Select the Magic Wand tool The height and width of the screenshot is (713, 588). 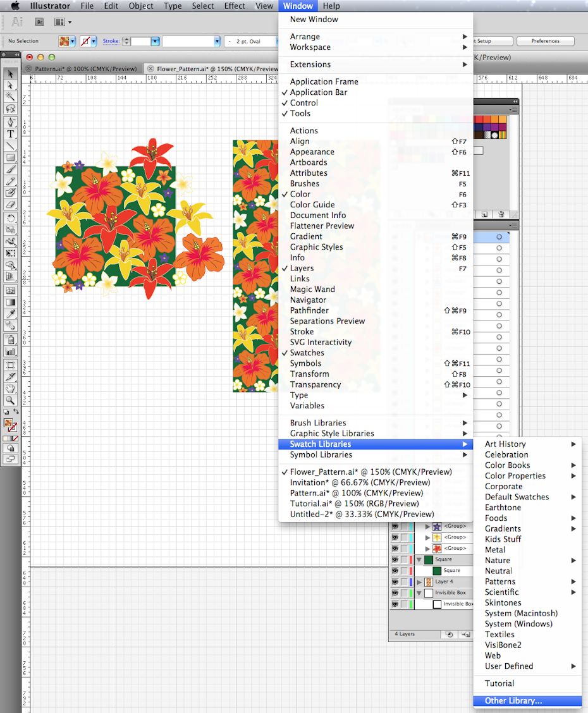10,97
